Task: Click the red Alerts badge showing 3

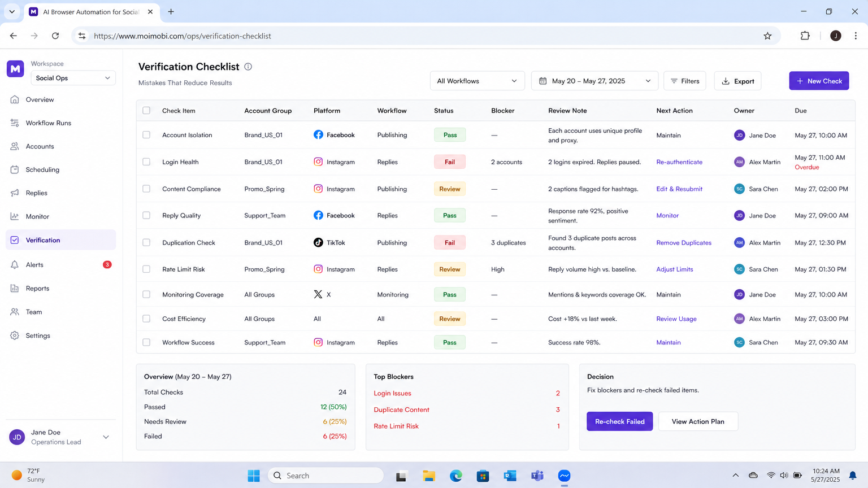Action: [107, 264]
